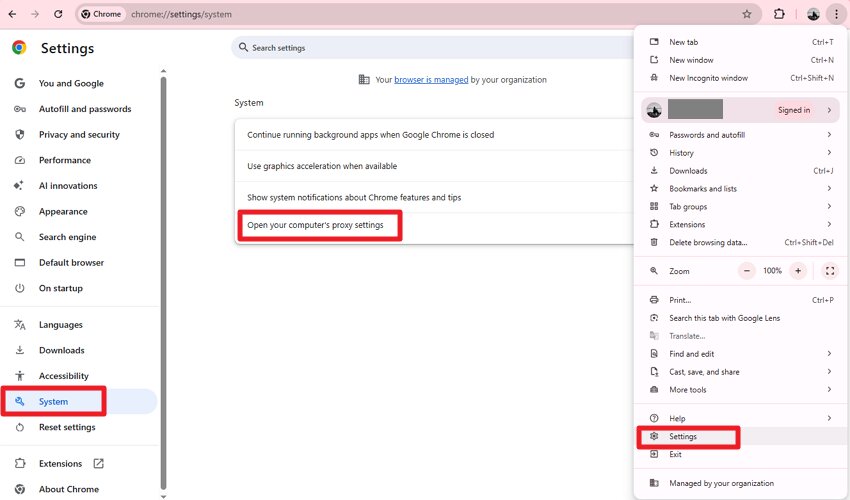Viewport: 850px width, 500px height.
Task: Bookmark this page with star icon
Action: coord(747,14)
